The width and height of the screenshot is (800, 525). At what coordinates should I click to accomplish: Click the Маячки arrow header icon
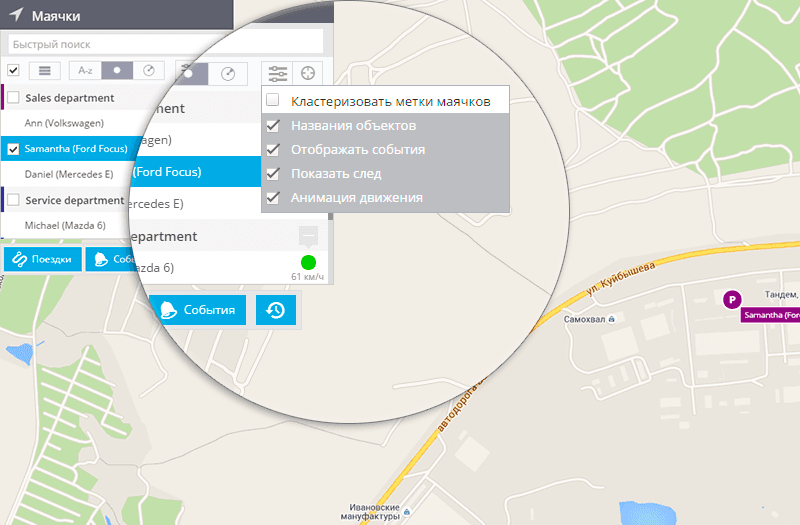(16, 15)
